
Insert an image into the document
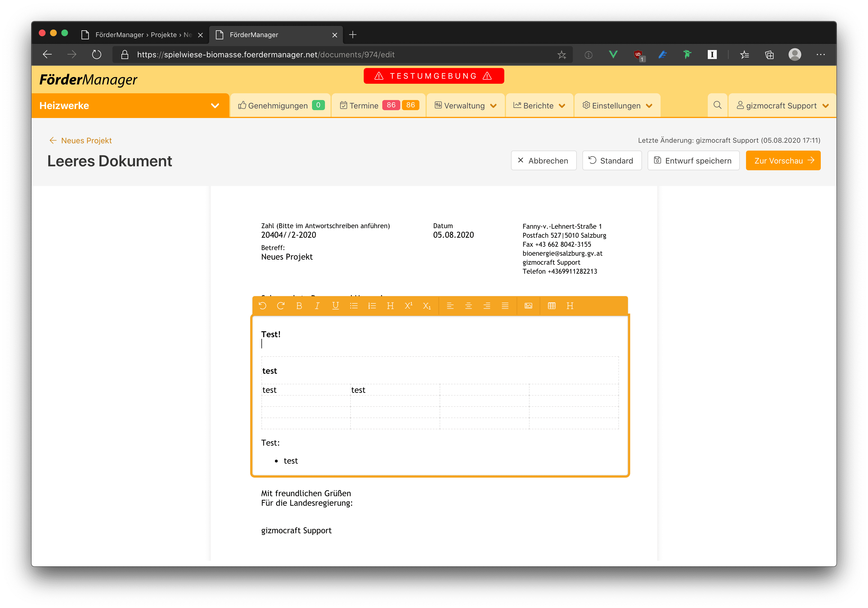tap(528, 306)
